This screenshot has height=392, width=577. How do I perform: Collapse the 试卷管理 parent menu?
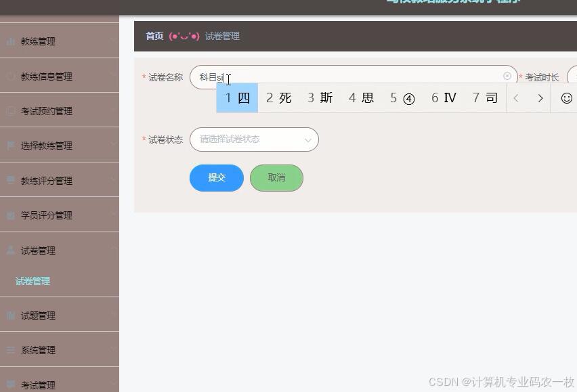[59, 250]
